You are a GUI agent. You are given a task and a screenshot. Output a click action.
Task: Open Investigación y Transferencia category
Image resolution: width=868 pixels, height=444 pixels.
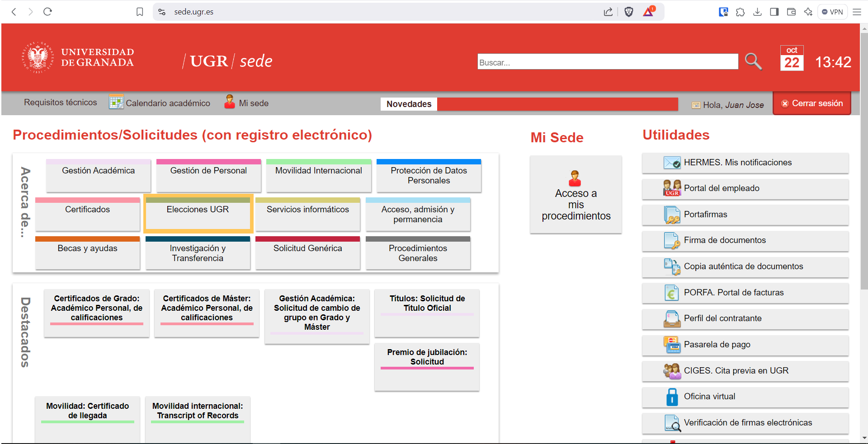198,253
